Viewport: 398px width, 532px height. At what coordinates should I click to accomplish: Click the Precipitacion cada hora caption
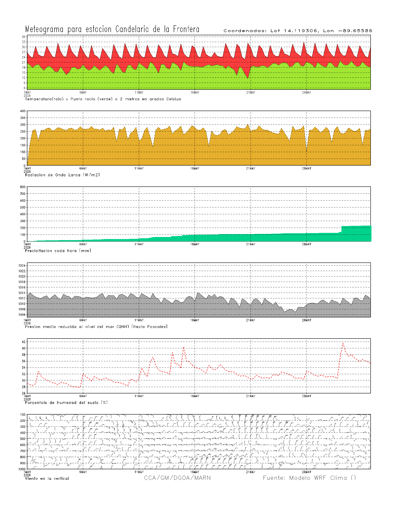point(58,251)
